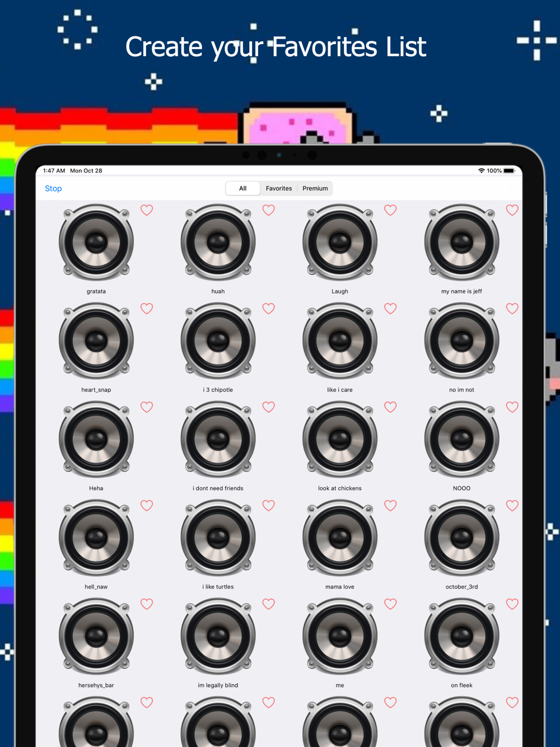560x747 pixels.
Task: Play the my name is jeff speaker
Action: [461, 242]
